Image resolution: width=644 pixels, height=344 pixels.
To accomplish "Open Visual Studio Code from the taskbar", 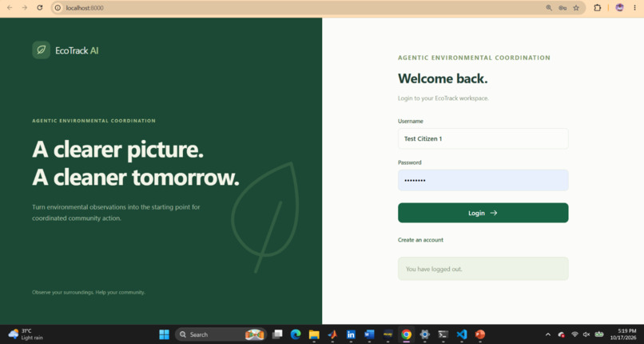I will 461,334.
